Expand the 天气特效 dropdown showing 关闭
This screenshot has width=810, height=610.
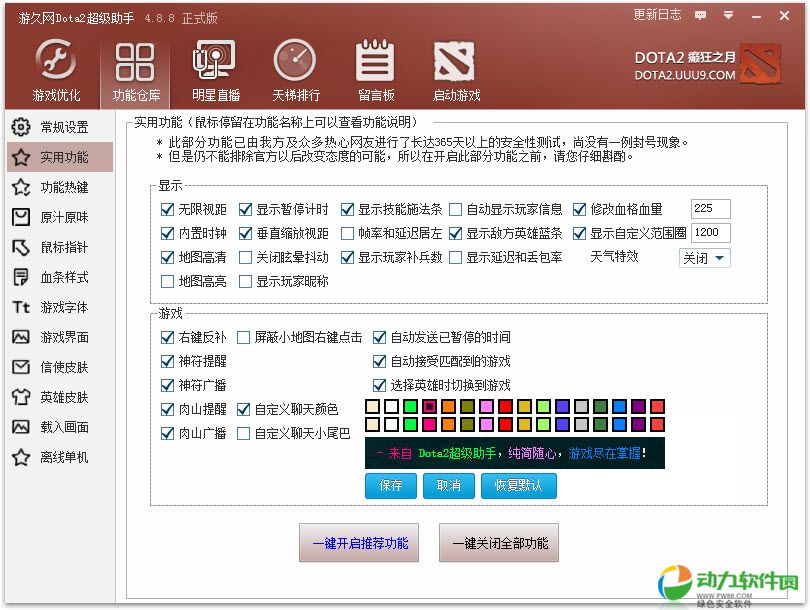(x=705, y=258)
